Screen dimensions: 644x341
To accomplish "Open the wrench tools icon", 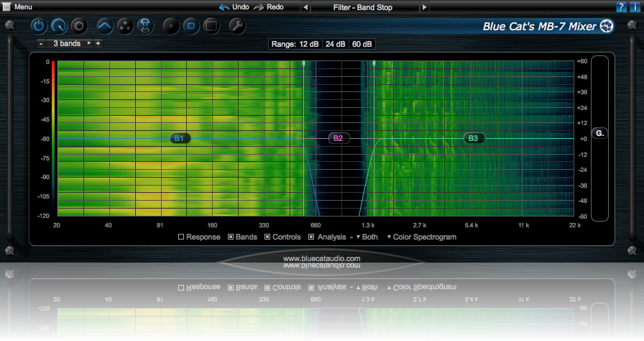I will click(x=237, y=27).
